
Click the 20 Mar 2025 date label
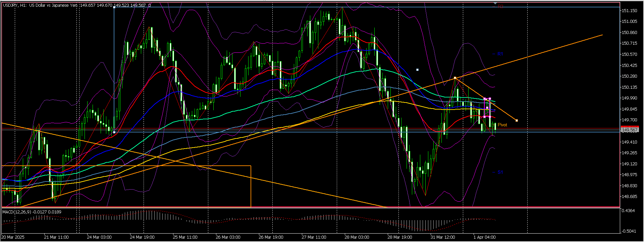(x=13, y=237)
